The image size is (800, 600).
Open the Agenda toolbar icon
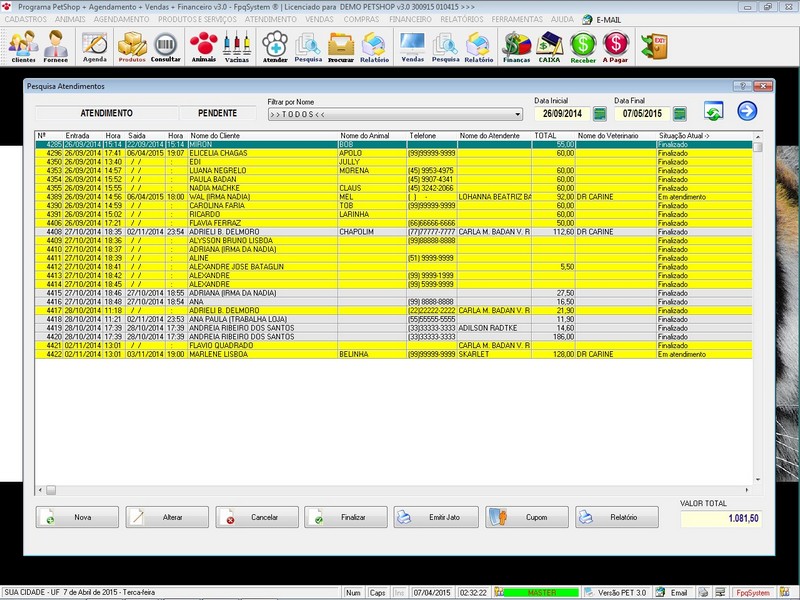point(95,46)
